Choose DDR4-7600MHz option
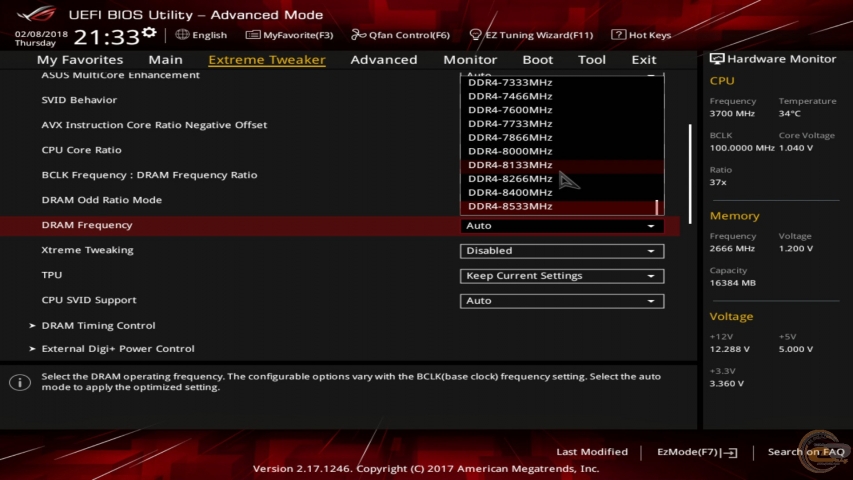Image resolution: width=853 pixels, height=480 pixels. (x=561, y=110)
